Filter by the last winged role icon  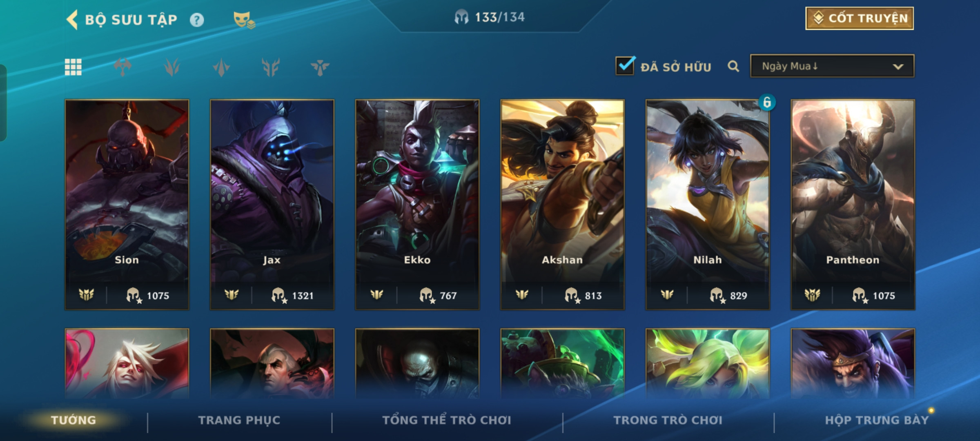[x=320, y=67]
